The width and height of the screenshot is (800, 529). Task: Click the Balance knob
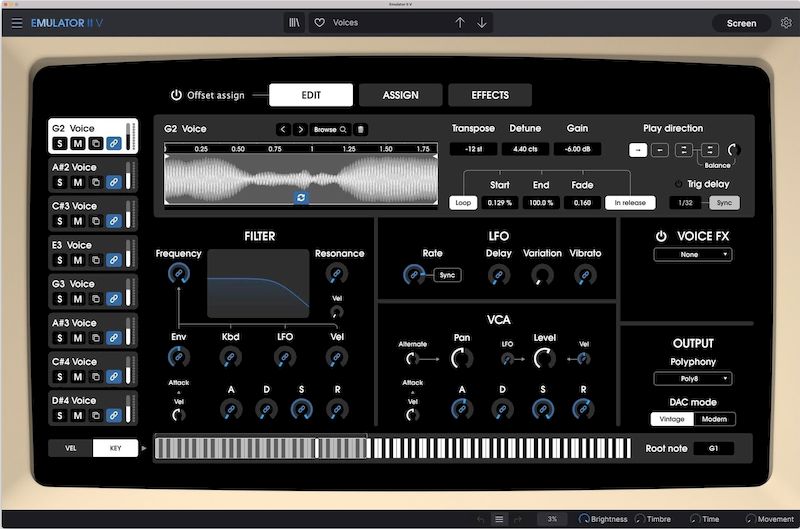pyautogui.click(x=734, y=150)
